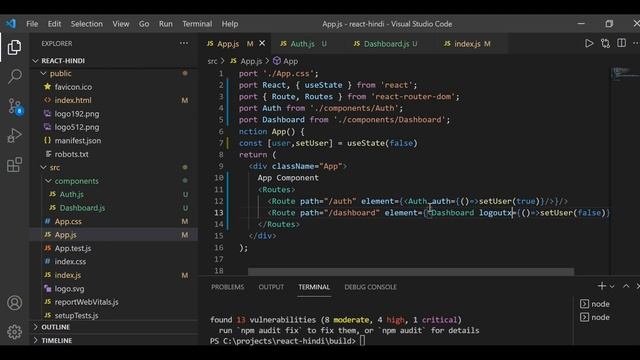The width and height of the screenshot is (640, 360).
Task: Open the Edit menu
Action: [54, 24]
